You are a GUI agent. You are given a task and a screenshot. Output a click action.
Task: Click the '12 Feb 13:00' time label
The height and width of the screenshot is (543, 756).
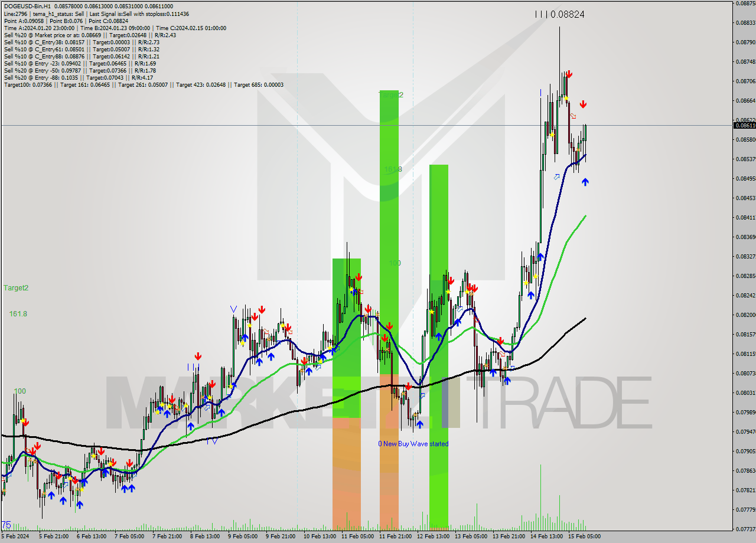coord(433,537)
